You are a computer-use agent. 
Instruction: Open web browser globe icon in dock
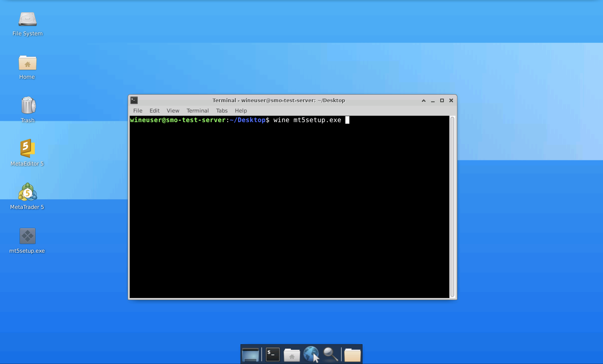pos(310,354)
